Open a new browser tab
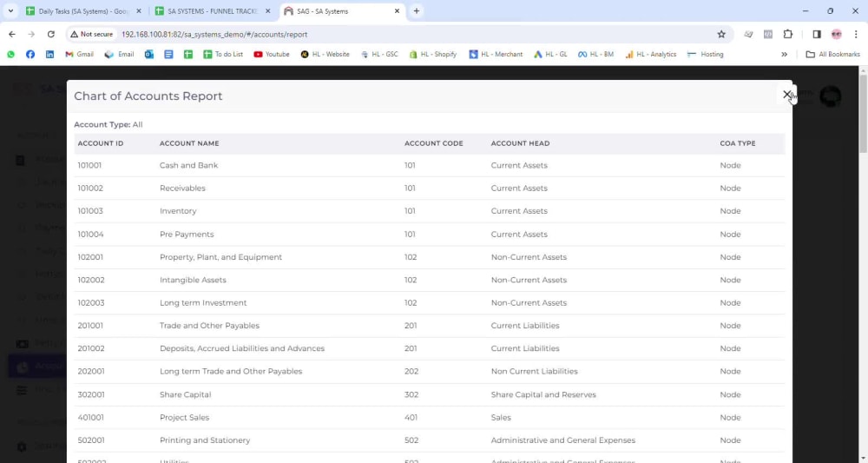 pos(417,11)
